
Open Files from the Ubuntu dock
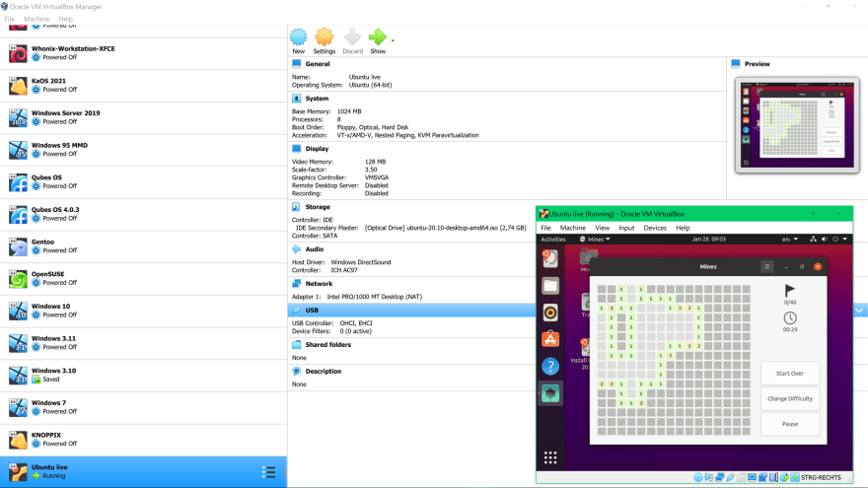coord(550,286)
